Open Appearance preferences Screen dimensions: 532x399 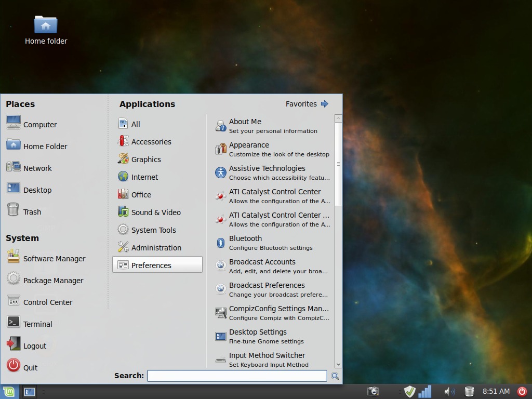tap(272, 149)
